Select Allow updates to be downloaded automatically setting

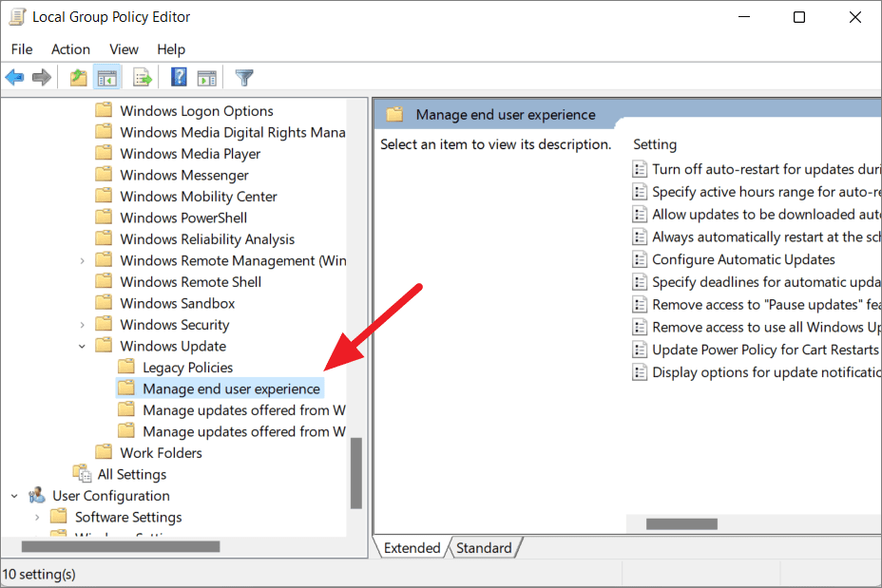[765, 214]
